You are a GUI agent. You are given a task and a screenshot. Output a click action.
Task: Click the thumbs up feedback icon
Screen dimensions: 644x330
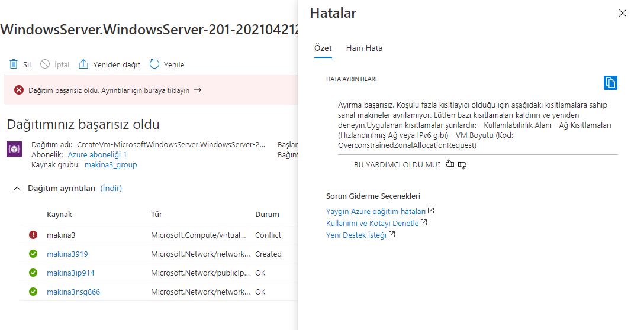[x=450, y=164]
